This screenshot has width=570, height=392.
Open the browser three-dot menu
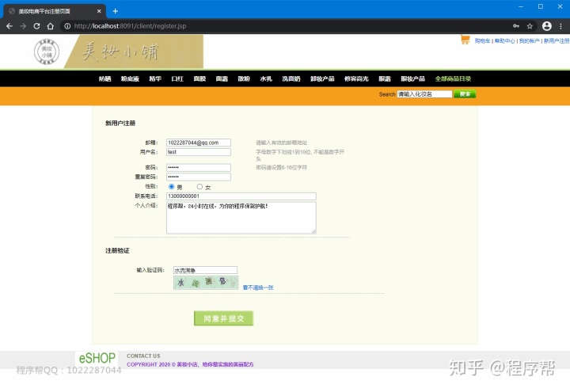tap(561, 26)
